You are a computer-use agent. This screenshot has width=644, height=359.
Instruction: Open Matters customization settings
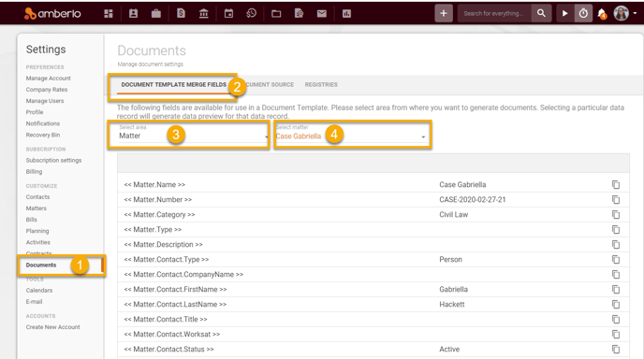tap(37, 208)
